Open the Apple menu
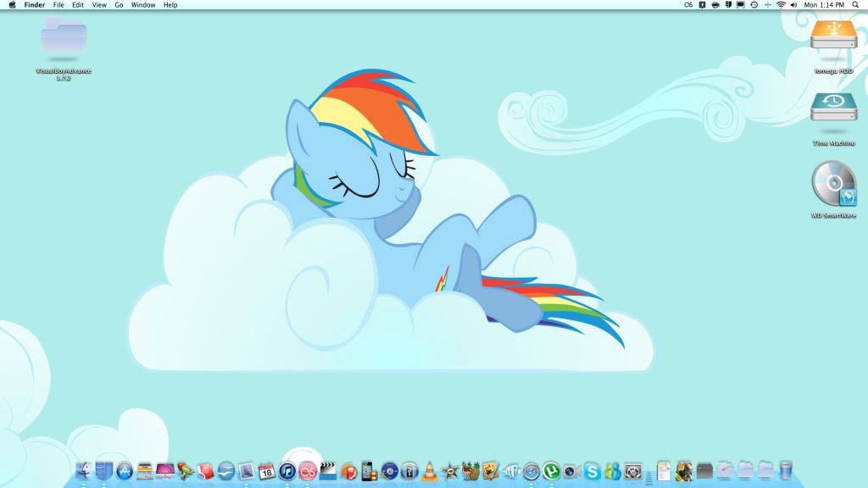This screenshot has width=868, height=488. [x=12, y=5]
